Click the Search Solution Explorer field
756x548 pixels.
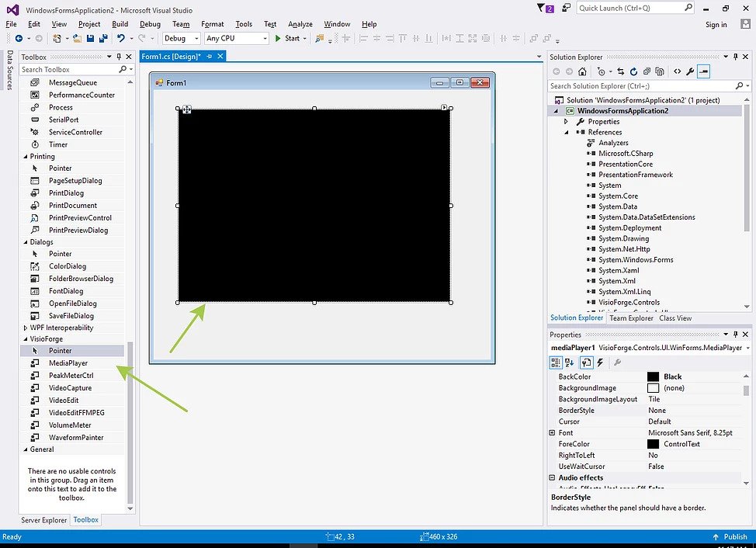[641, 86]
